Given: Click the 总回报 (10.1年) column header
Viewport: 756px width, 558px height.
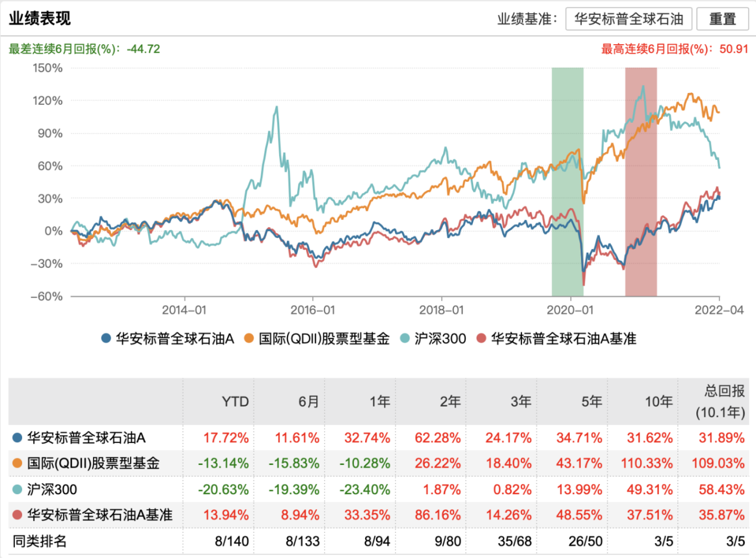Looking at the screenshot, I should (722, 401).
